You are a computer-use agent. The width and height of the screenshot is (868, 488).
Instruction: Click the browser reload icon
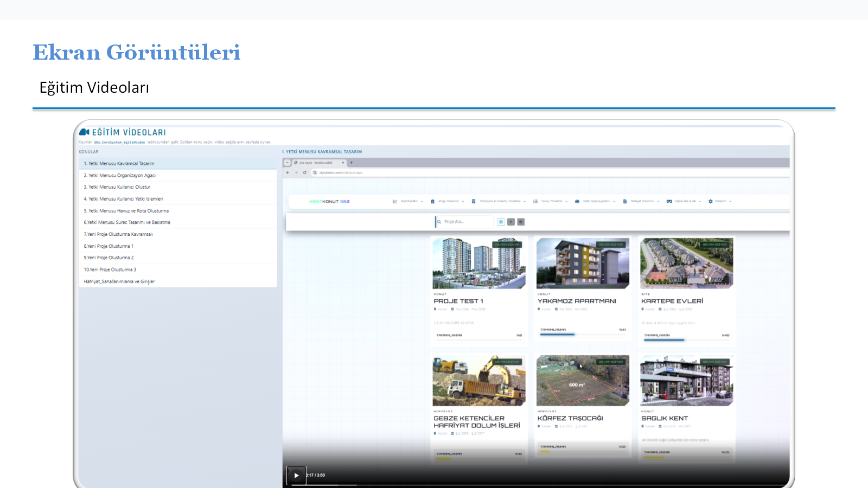(x=305, y=172)
